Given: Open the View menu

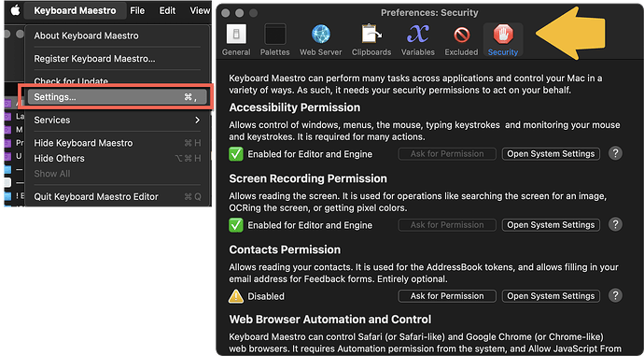Looking at the screenshot, I should tap(200, 10).
